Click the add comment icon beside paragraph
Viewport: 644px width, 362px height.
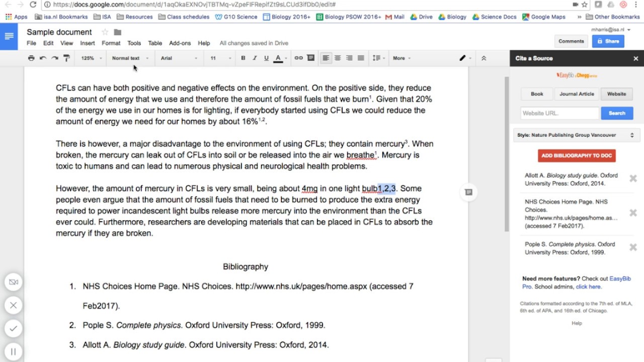[468, 192]
